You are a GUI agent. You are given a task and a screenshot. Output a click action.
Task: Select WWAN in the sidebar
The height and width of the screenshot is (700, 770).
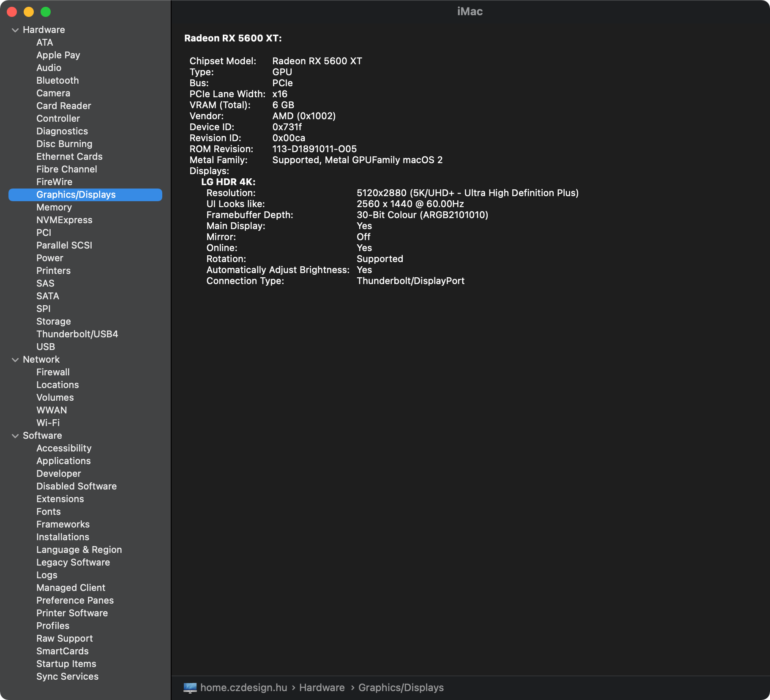point(52,410)
